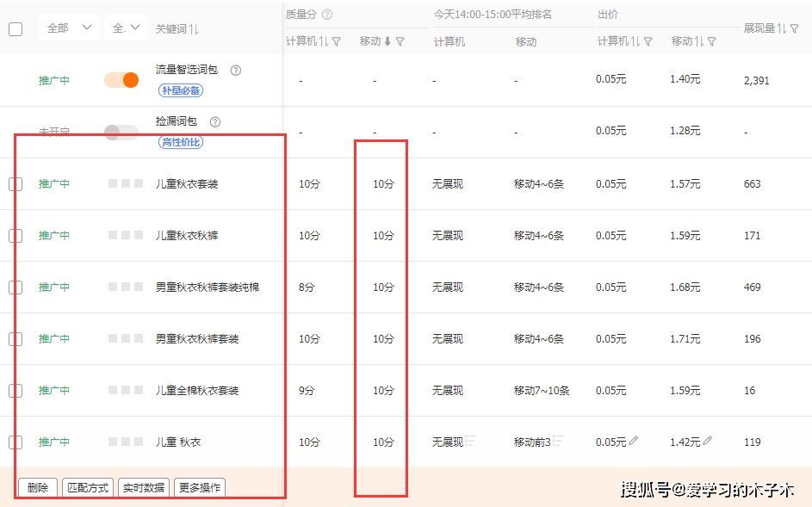Screen dimensions: 812x507
Task: Click pencil icon next to 1.42元 mobile bid
Action: (x=708, y=441)
